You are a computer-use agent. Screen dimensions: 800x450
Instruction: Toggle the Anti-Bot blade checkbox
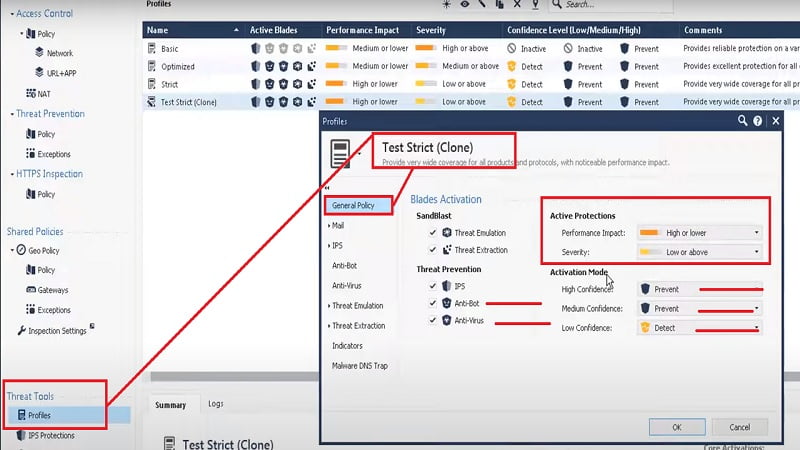coord(433,303)
